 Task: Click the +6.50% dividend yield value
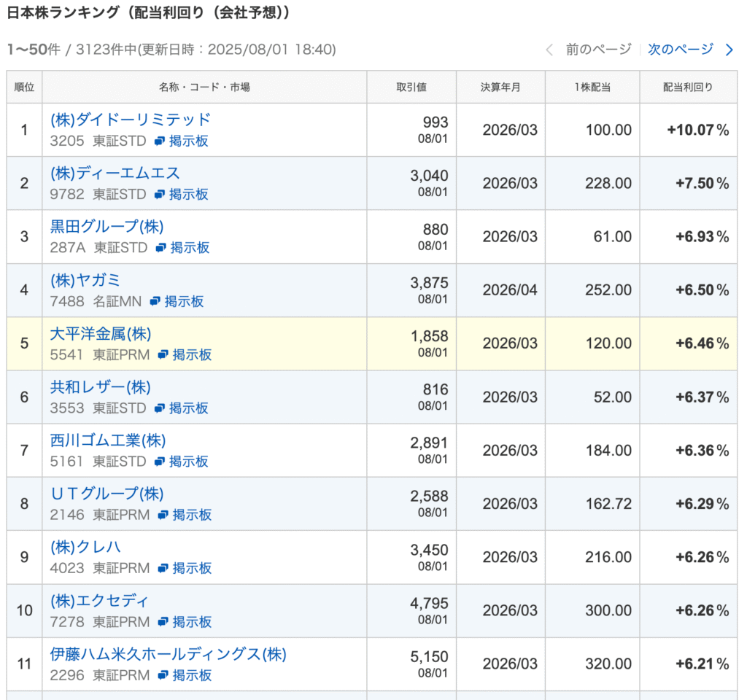point(703,290)
